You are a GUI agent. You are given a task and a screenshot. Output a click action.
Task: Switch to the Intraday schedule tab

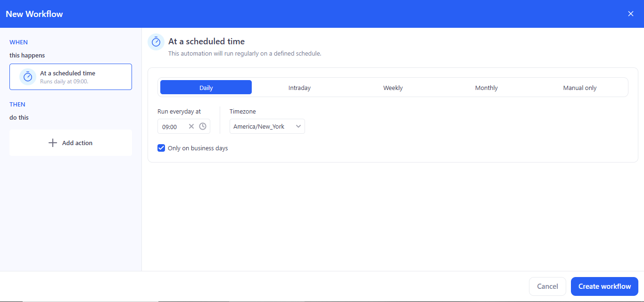pyautogui.click(x=299, y=88)
